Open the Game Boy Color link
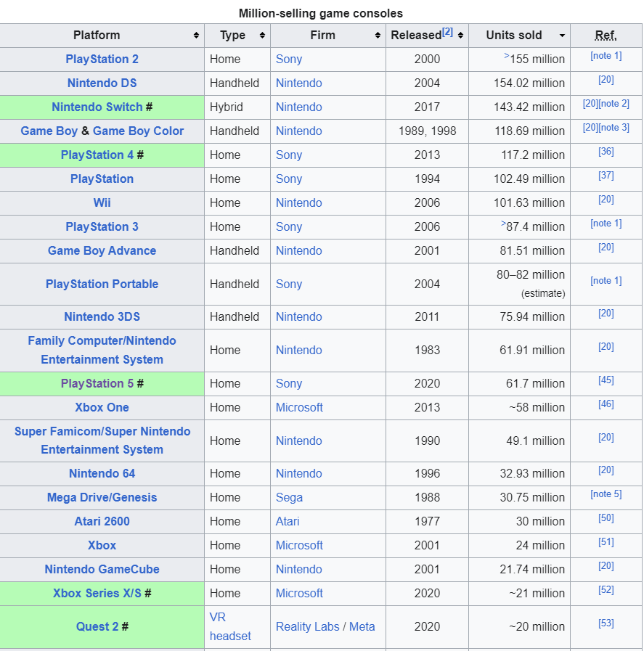This screenshot has height=651, width=644. pyautogui.click(x=138, y=131)
